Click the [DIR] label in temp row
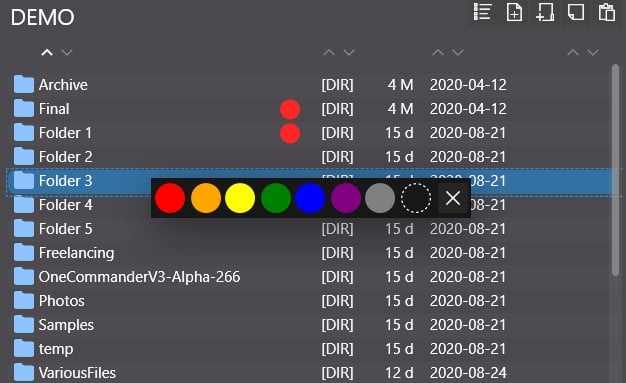 click(337, 349)
